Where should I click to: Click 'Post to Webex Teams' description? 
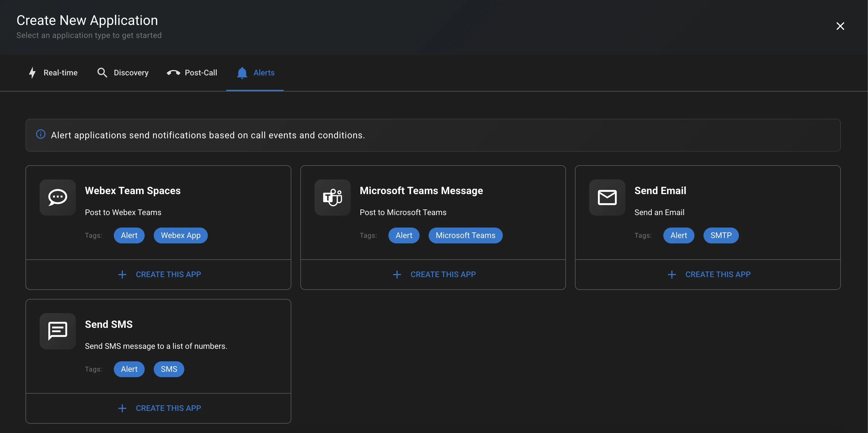[123, 213]
